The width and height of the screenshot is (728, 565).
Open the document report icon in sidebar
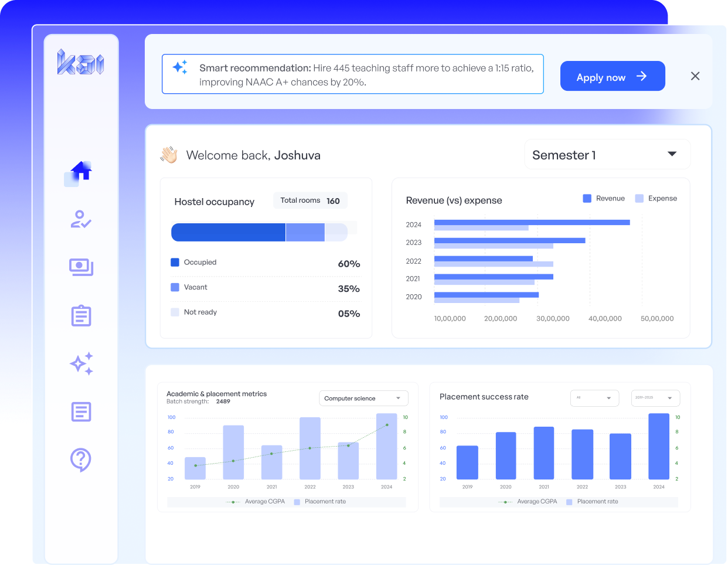[x=81, y=412]
